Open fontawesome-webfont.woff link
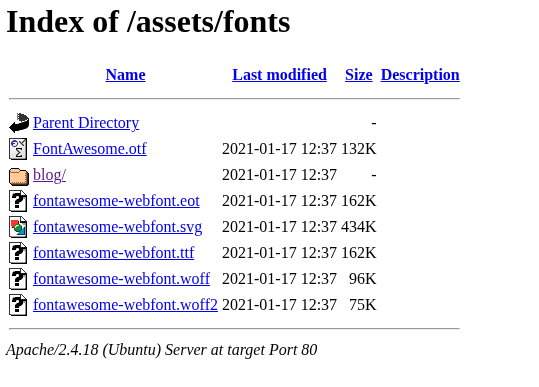The height and width of the screenshot is (387, 539). (x=121, y=279)
